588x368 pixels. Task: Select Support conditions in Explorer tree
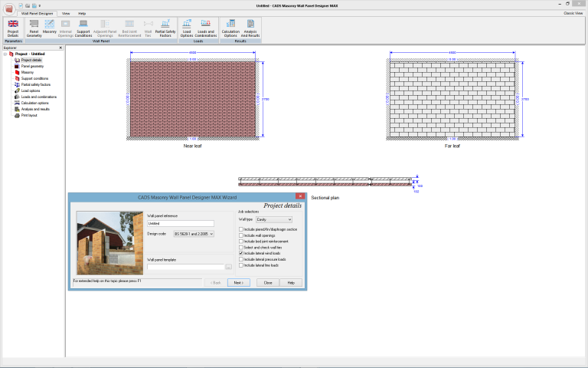click(34, 78)
